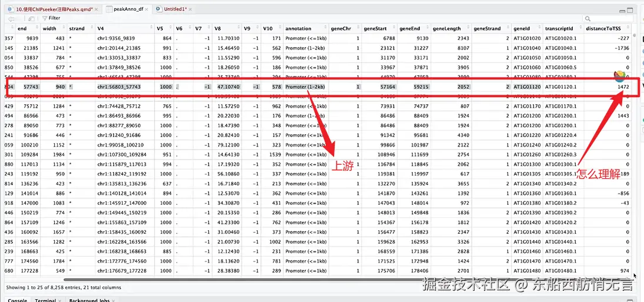
Task: Sort by the V4 column arrow
Action: click(151, 28)
